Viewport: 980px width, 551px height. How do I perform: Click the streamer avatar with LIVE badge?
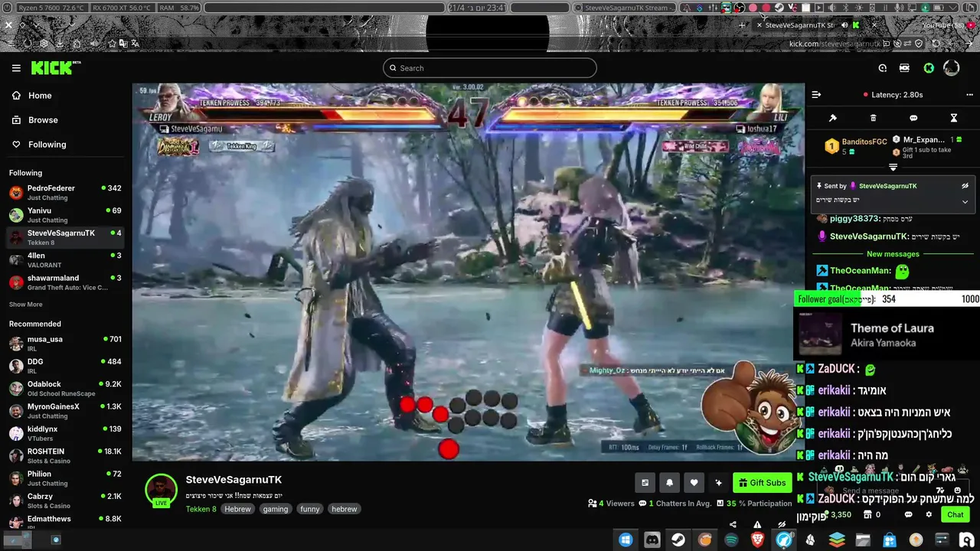point(161,491)
